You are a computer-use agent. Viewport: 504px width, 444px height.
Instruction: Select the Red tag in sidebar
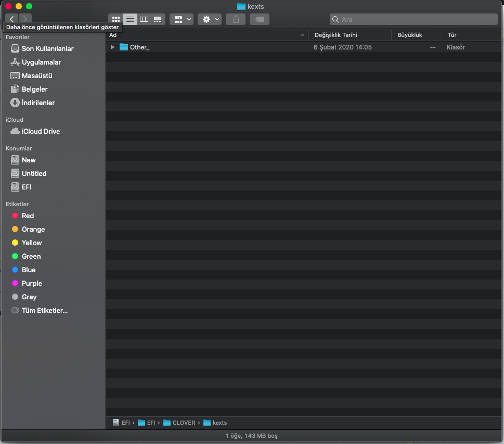(28, 215)
